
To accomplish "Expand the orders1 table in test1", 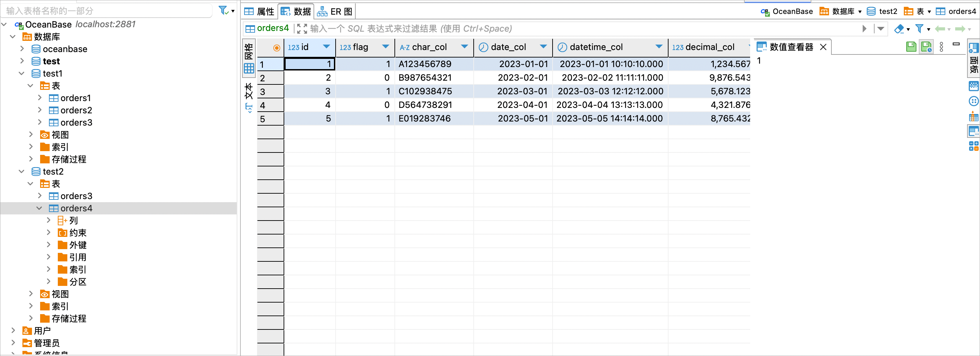I will point(39,98).
